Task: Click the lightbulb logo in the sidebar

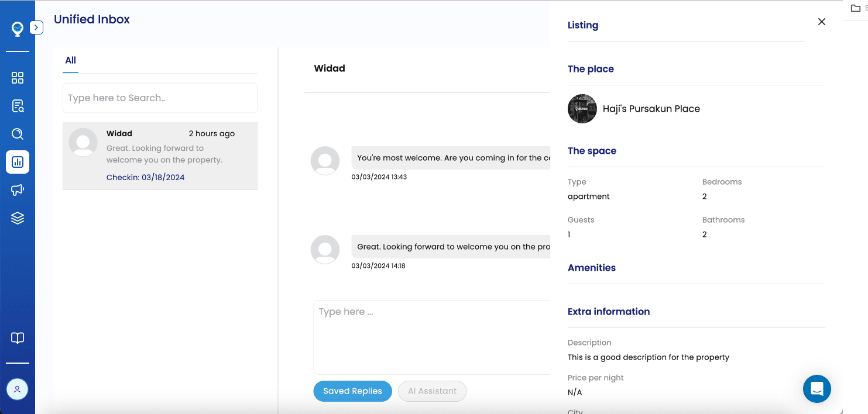Action: (18, 29)
